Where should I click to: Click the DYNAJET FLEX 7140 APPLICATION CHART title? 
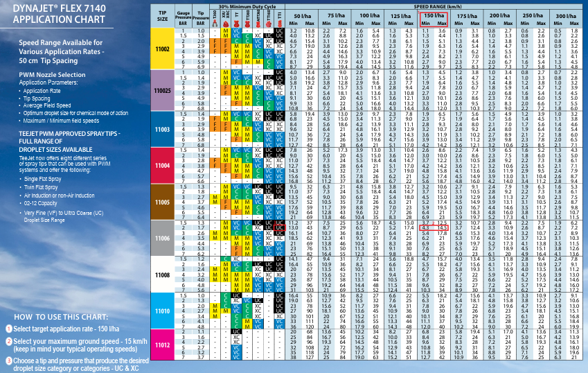click(60, 14)
